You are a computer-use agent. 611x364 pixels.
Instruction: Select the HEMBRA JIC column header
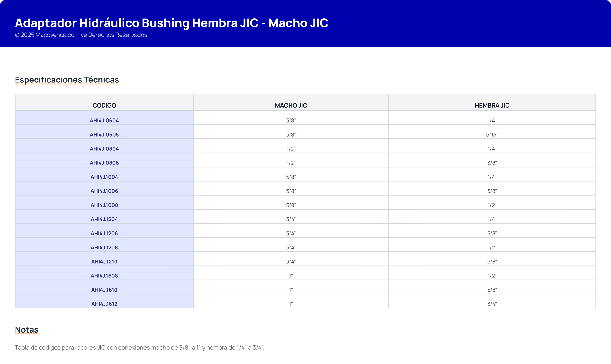tap(492, 105)
